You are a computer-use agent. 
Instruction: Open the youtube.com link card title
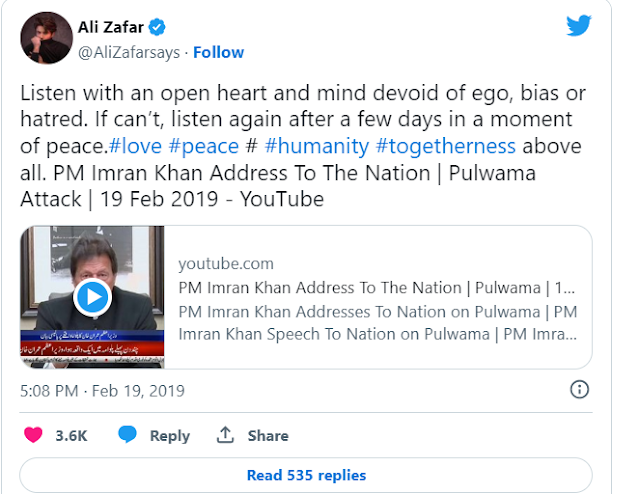(x=377, y=288)
